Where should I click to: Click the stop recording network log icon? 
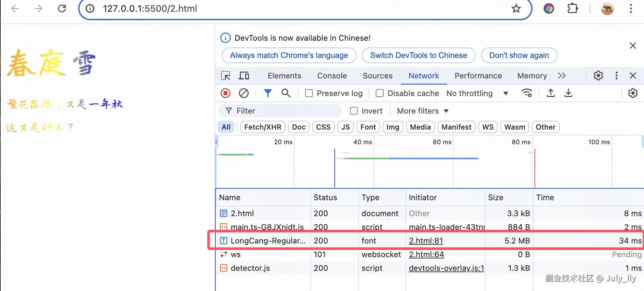click(226, 93)
